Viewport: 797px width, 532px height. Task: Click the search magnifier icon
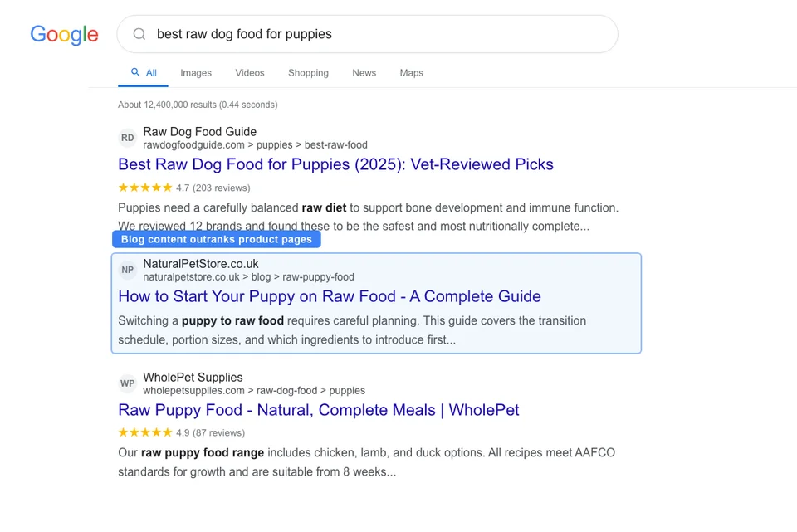click(139, 34)
